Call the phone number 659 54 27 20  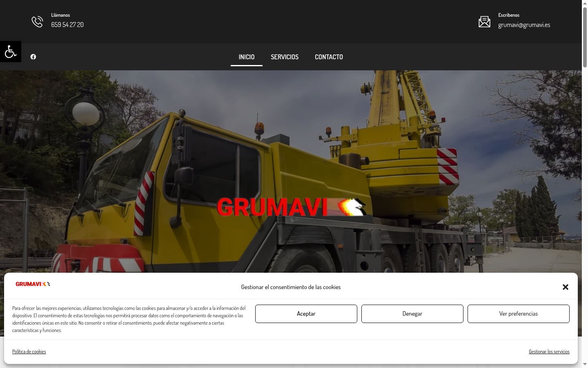click(x=67, y=25)
